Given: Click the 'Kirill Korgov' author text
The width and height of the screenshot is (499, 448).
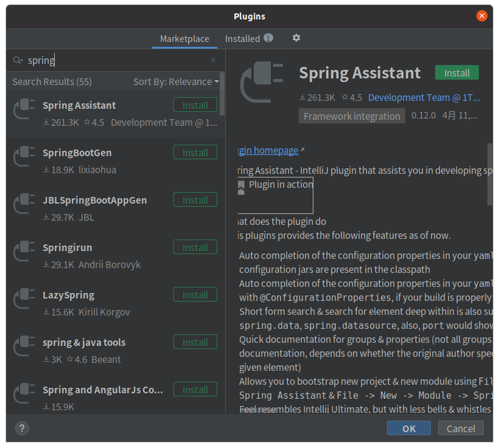Looking at the screenshot, I should 105,312.
